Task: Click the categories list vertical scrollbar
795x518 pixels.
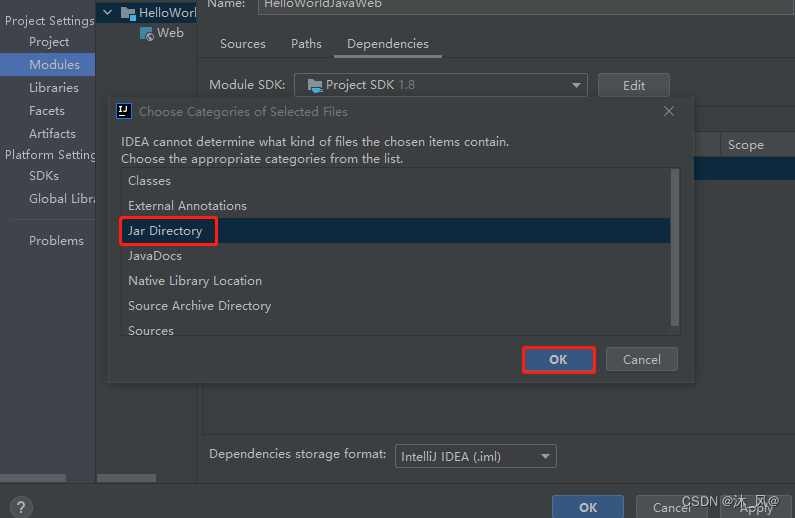Action: click(x=674, y=248)
